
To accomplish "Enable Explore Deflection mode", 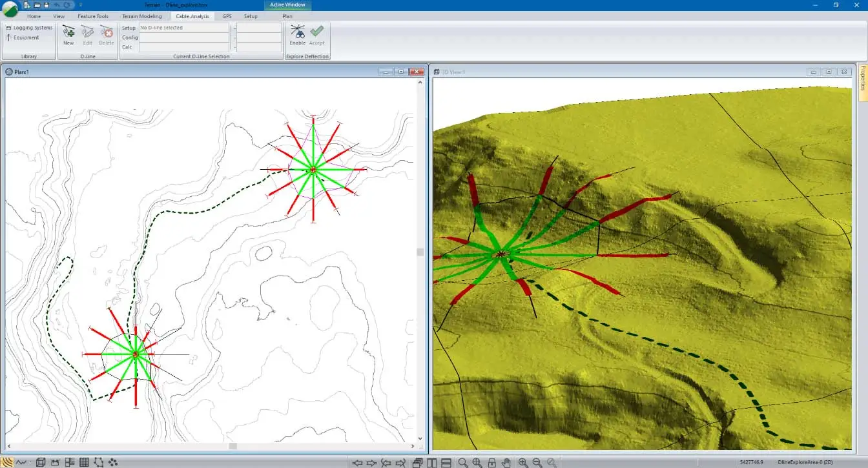I will (x=297, y=34).
